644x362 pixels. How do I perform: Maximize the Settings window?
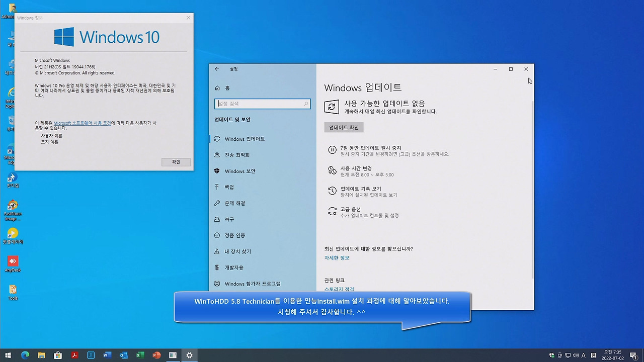coord(511,69)
